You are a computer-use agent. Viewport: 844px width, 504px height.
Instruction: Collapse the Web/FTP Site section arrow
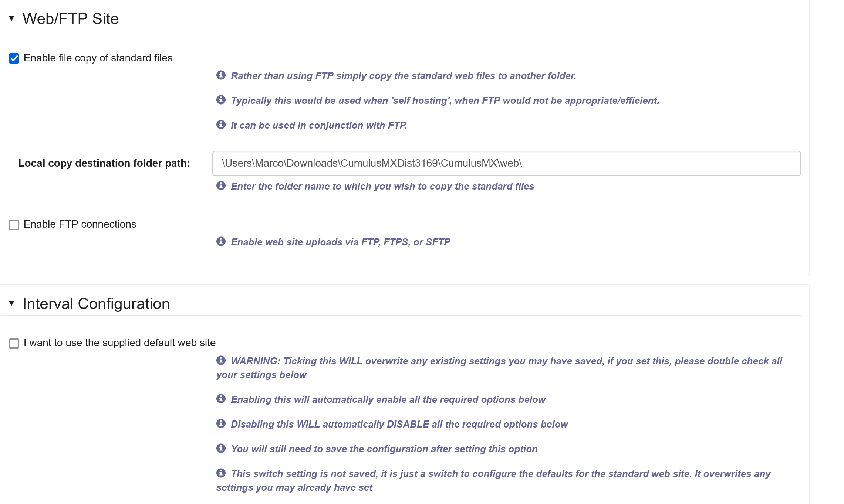tap(11, 18)
